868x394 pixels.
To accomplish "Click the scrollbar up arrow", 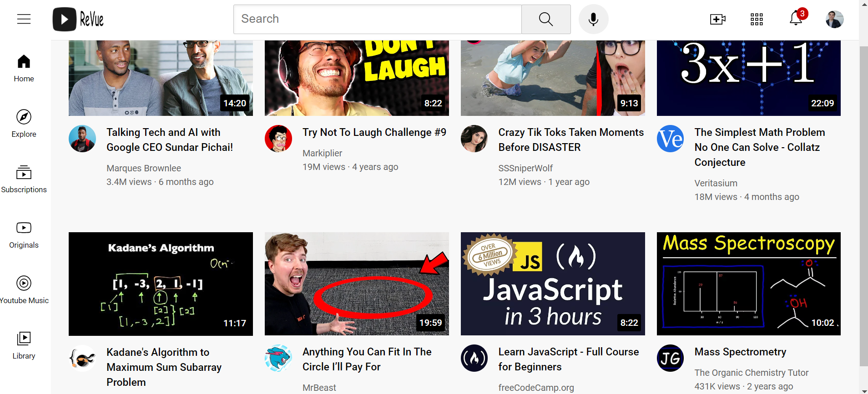I will [863, 4].
